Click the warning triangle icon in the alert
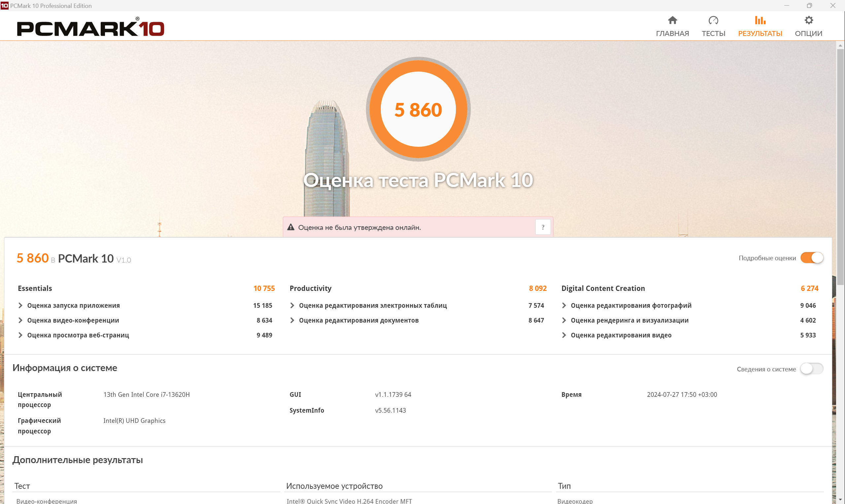Screen dimensions: 845x504 coord(290,227)
